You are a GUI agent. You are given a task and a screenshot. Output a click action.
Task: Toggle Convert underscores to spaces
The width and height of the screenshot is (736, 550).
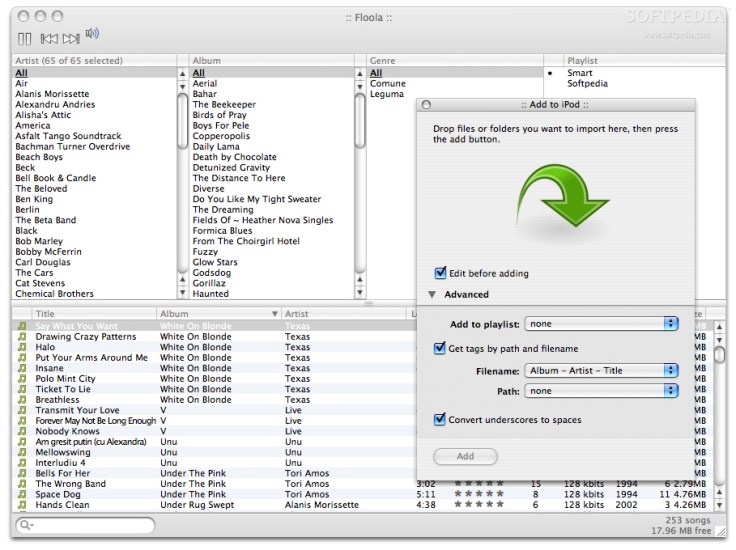pos(440,419)
